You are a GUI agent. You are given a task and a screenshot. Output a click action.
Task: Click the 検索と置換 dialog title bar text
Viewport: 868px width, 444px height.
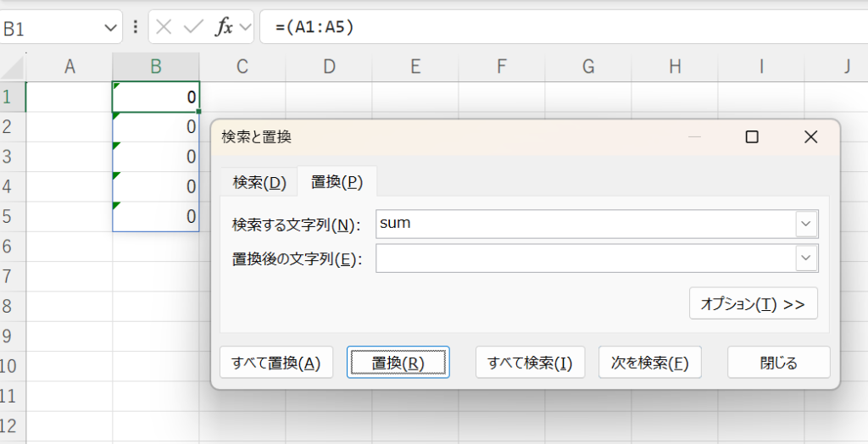coord(256,136)
